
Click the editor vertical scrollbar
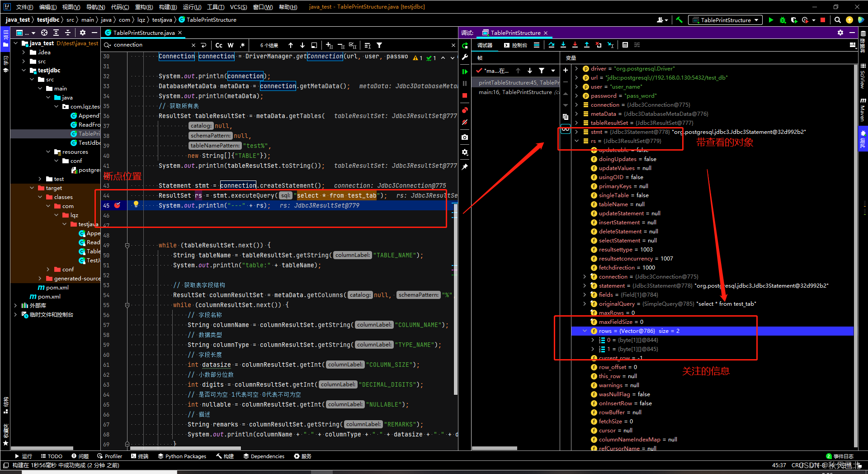(x=455, y=299)
